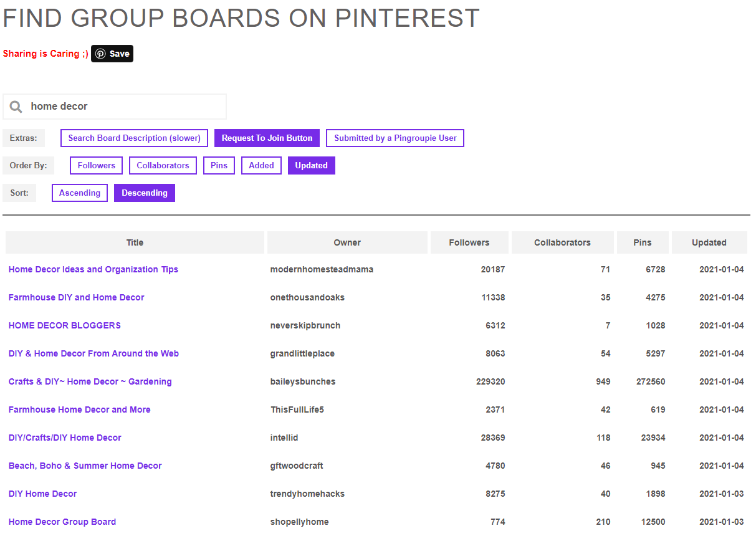Open Farmhouse Home Decor and More

79,410
